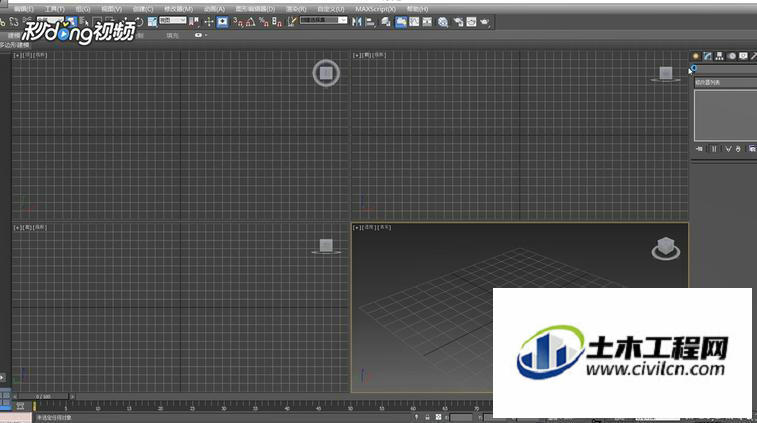
Task: Open Rendered Frame Window icon
Action: 471,22
